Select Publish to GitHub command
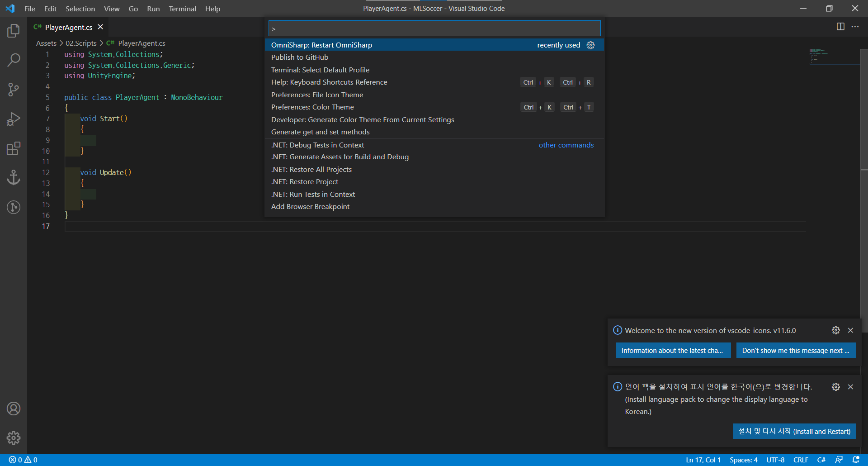 tap(434, 57)
